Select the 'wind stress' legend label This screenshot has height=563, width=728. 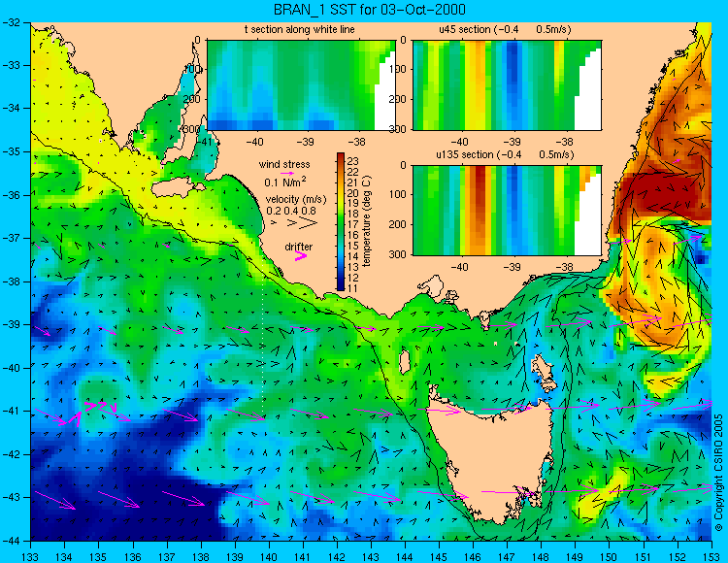pos(284,164)
